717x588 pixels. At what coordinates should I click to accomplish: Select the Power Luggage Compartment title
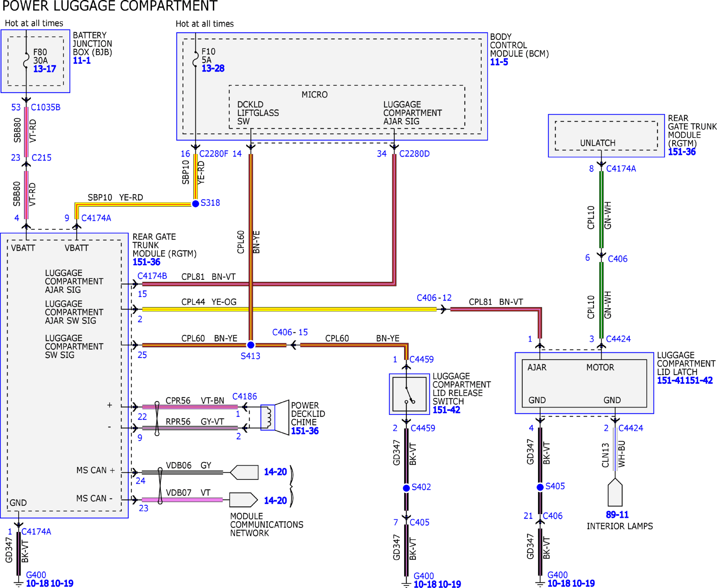tap(110, 6)
